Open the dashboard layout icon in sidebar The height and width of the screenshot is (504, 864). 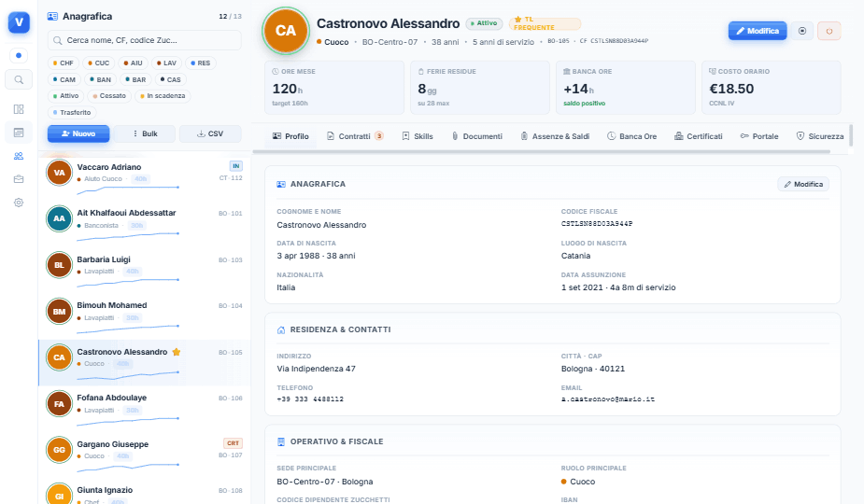[19, 109]
